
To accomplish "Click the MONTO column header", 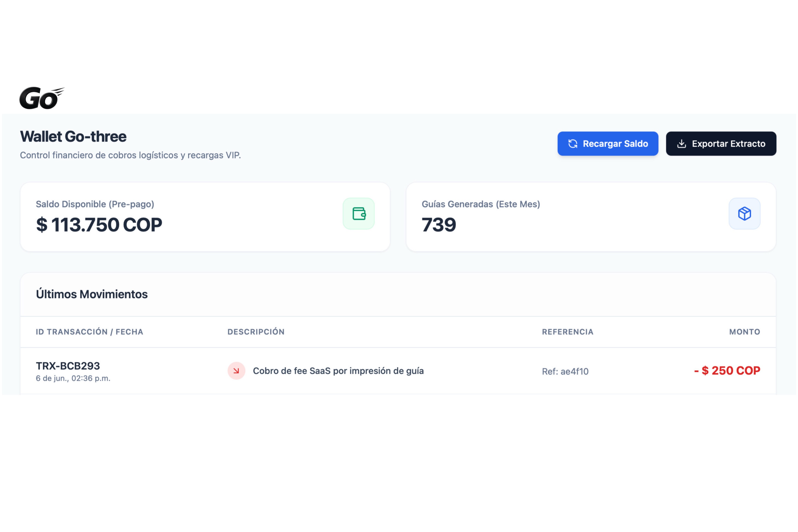I will (x=745, y=332).
